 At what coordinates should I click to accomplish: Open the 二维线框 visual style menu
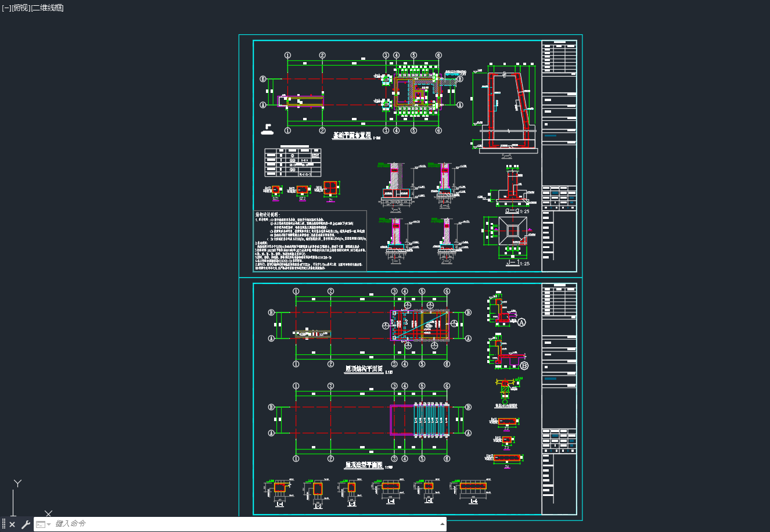pos(47,8)
